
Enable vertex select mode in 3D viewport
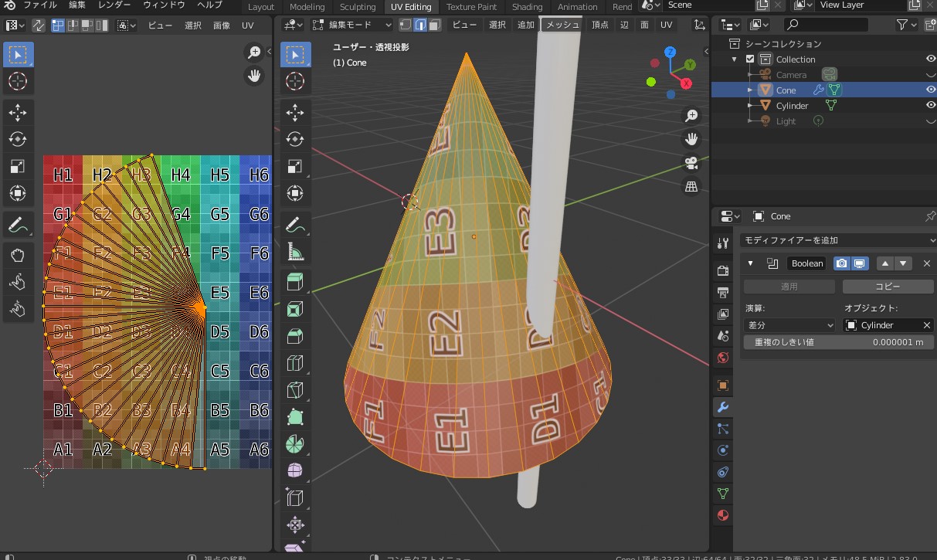tap(406, 25)
